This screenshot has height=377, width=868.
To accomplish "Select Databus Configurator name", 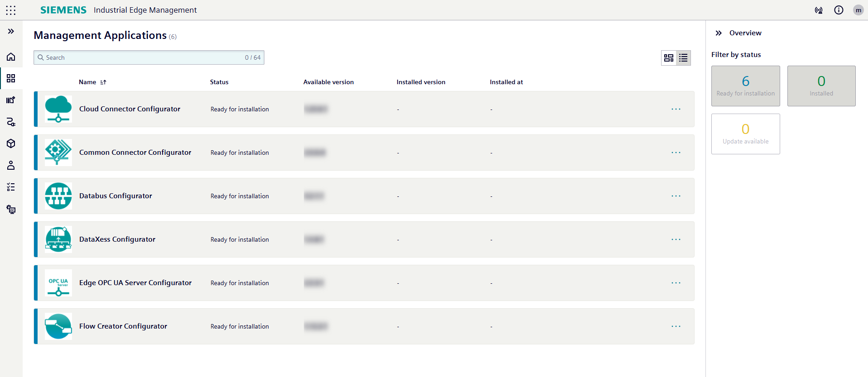I will pyautogui.click(x=115, y=196).
